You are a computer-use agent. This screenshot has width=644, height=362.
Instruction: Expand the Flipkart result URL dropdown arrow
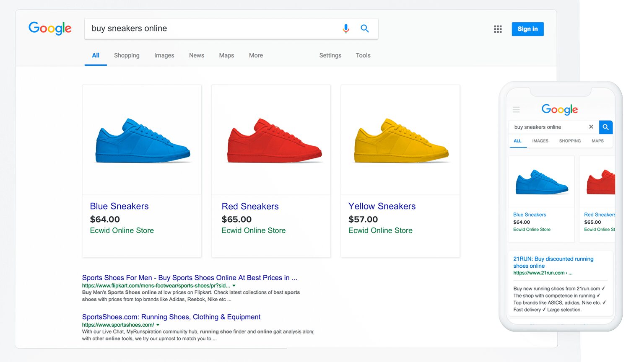234,285
